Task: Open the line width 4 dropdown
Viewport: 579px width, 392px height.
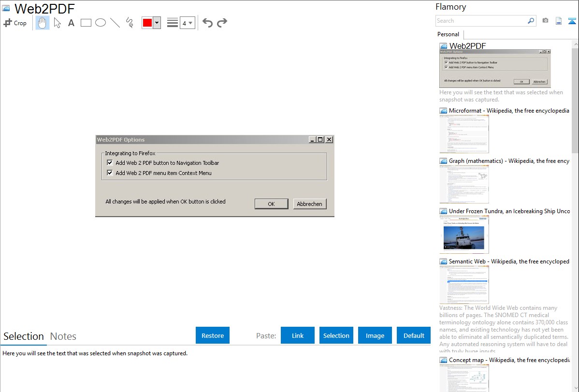Action: point(188,23)
